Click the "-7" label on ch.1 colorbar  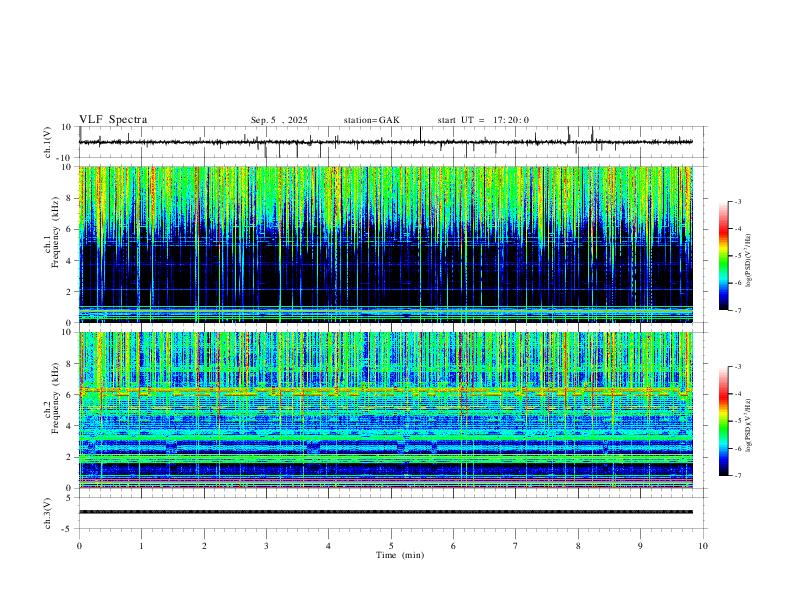(x=737, y=311)
